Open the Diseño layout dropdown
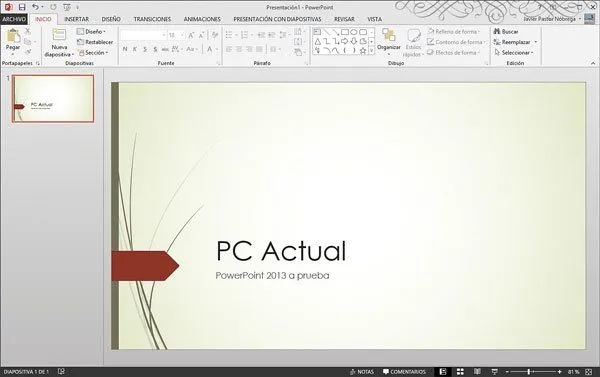The image size is (600, 377). tap(91, 32)
